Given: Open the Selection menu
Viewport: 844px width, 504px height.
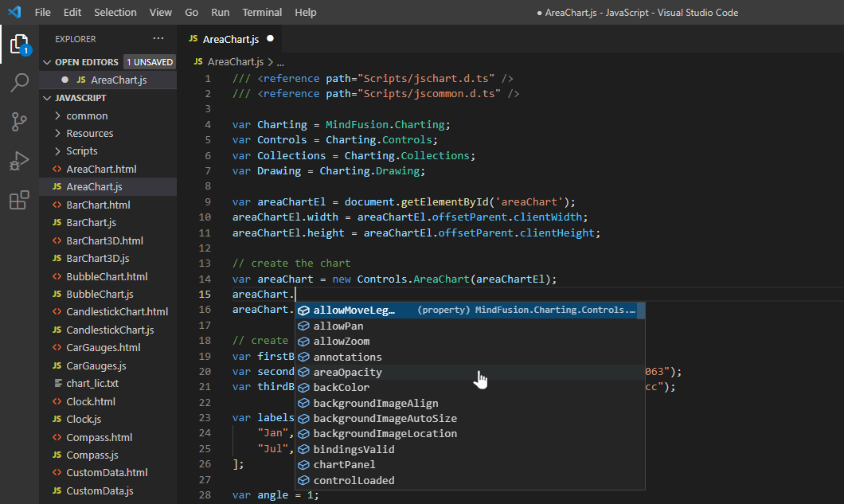Looking at the screenshot, I should (115, 13).
